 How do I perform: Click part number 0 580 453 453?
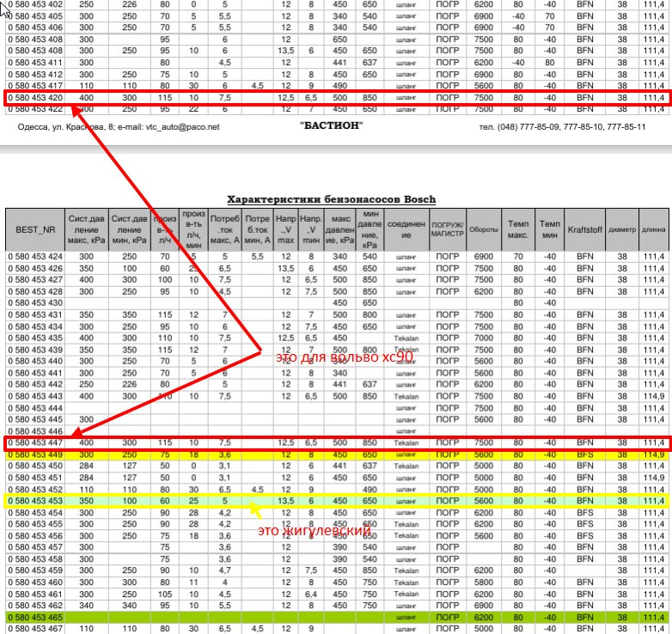35,501
